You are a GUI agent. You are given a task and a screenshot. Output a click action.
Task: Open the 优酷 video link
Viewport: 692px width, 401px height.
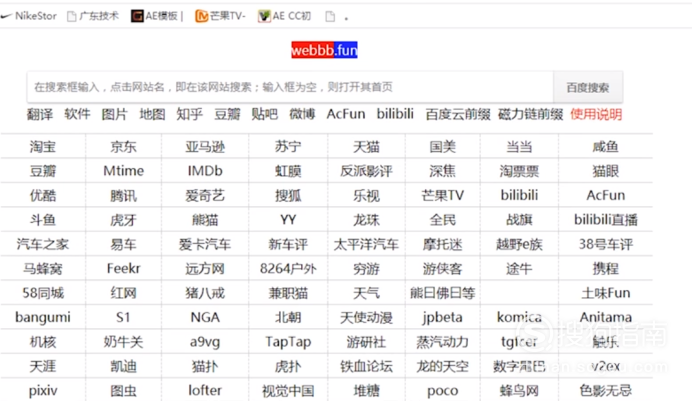click(43, 195)
